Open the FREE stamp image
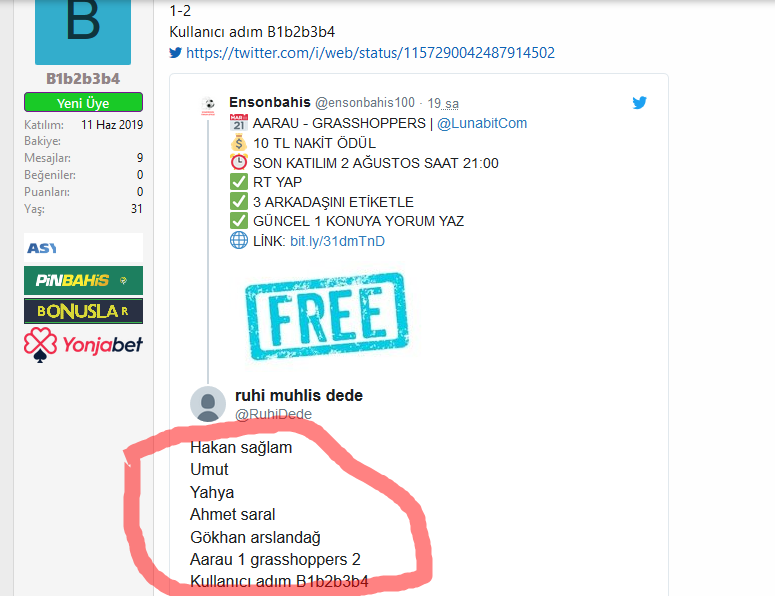The height and width of the screenshot is (596, 775). click(326, 316)
